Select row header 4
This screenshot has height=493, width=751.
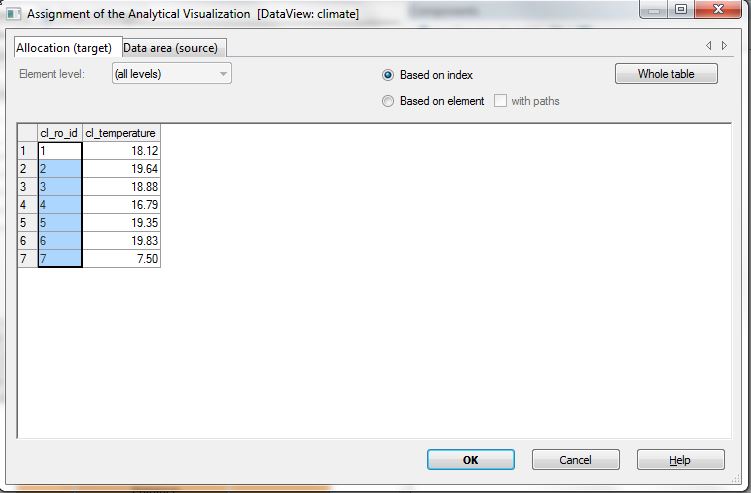pos(28,205)
